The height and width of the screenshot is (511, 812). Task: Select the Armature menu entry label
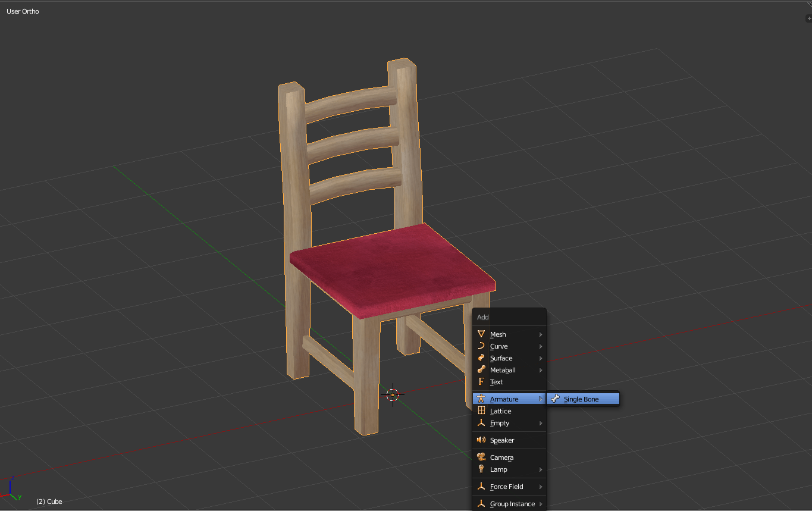click(x=504, y=399)
